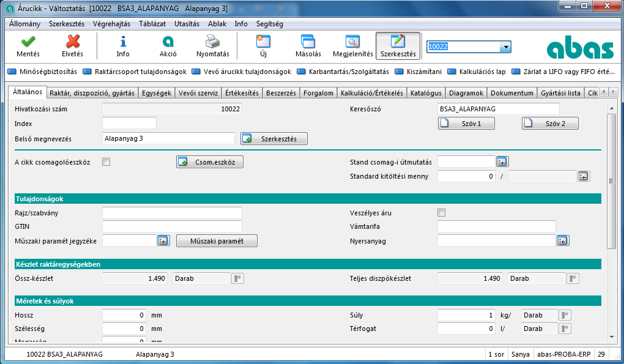Open the Végrehajtás menu
Viewport: 624px width, 364px height.
[x=111, y=24]
